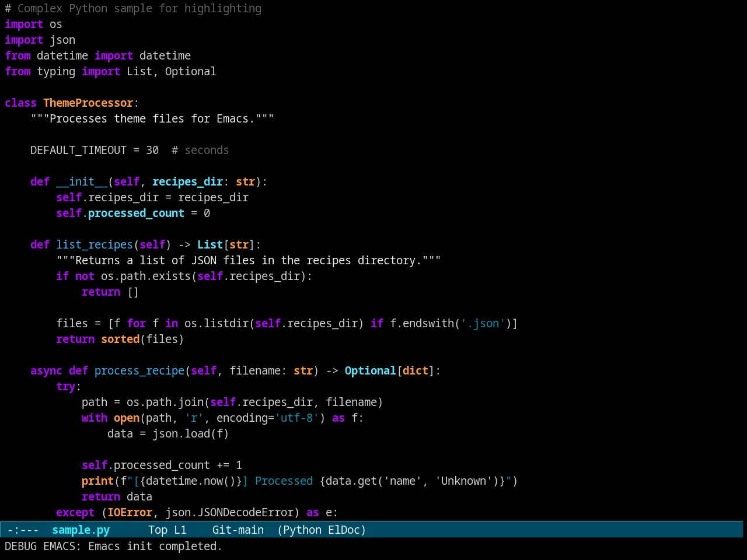Click 'os.listdir' call in list comprehension
This screenshot has width=747, height=560.
coord(217,323)
